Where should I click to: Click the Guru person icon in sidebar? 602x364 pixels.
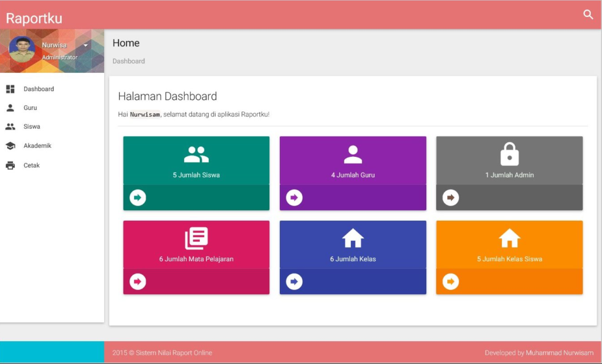click(x=10, y=108)
